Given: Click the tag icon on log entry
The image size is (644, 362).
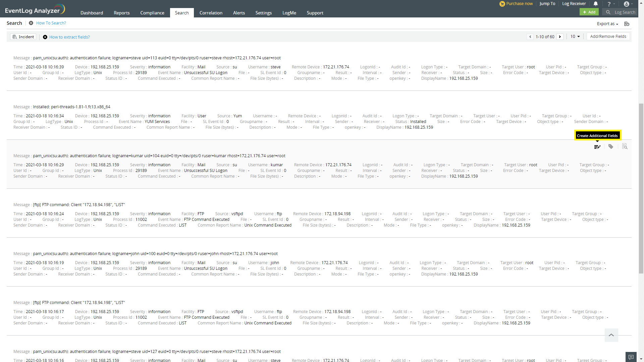Looking at the screenshot, I should tap(611, 146).
